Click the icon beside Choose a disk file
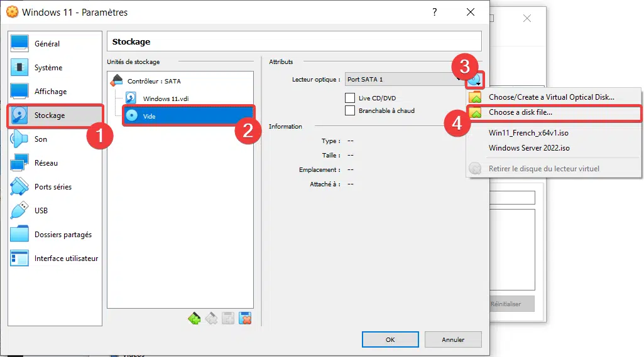Image resolution: width=644 pixels, height=357 pixels. pos(475,112)
